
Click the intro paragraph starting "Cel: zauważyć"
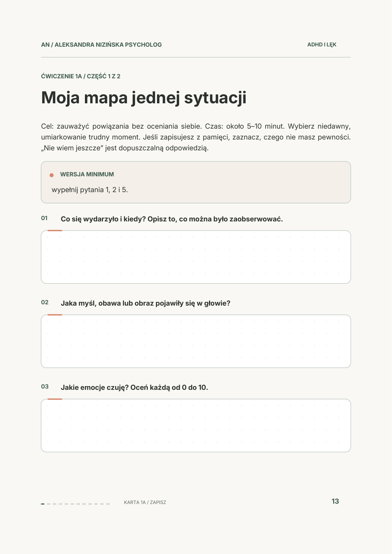point(196,137)
